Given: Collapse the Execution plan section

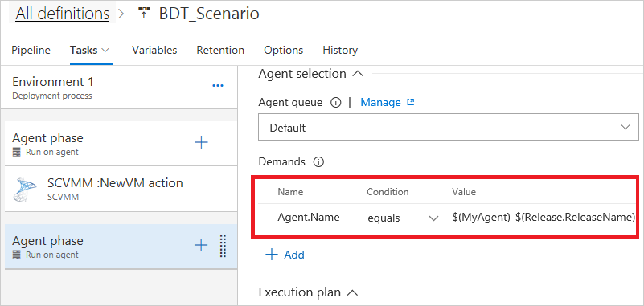Looking at the screenshot, I should 352,292.
